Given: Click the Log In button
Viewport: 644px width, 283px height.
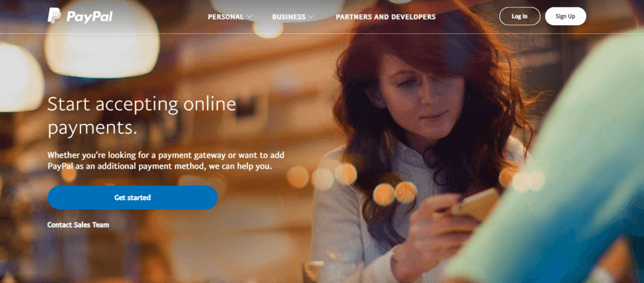Looking at the screenshot, I should pos(519,16).
